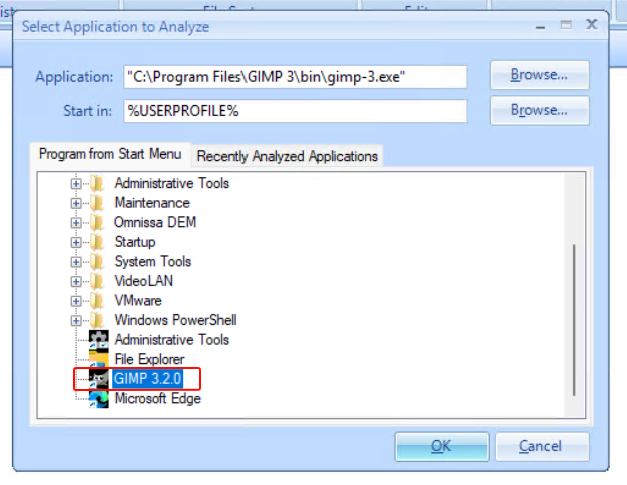Select the Windows PowerShell folder label

pyautogui.click(x=175, y=320)
